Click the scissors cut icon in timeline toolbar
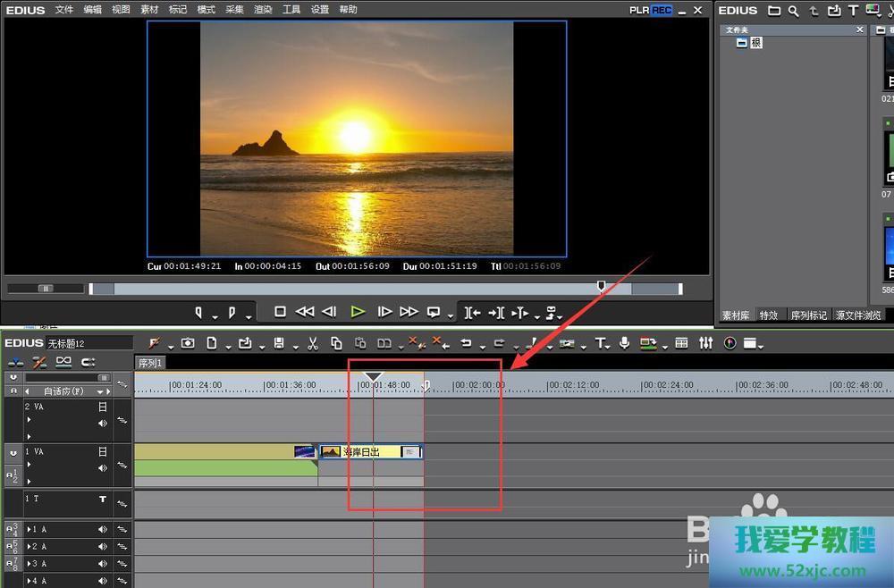Viewport: 894px width, 588px height. click(x=313, y=343)
